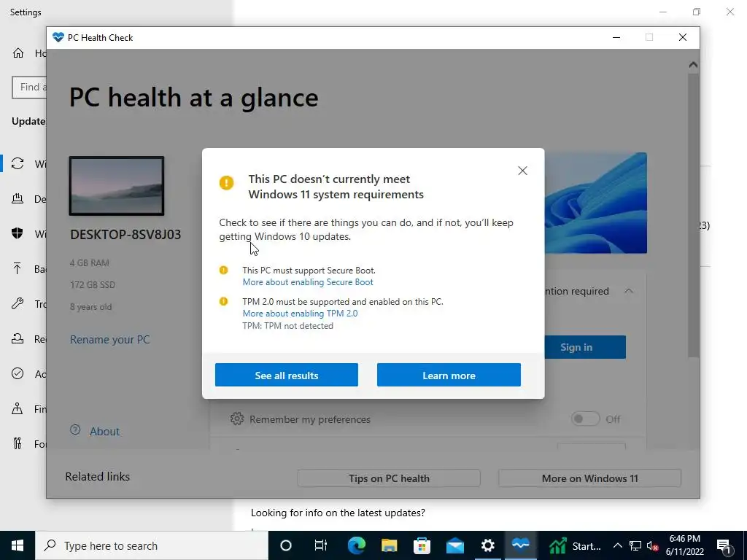
Task: Click scroll up arrow in PC Health Check
Action: pos(693,65)
